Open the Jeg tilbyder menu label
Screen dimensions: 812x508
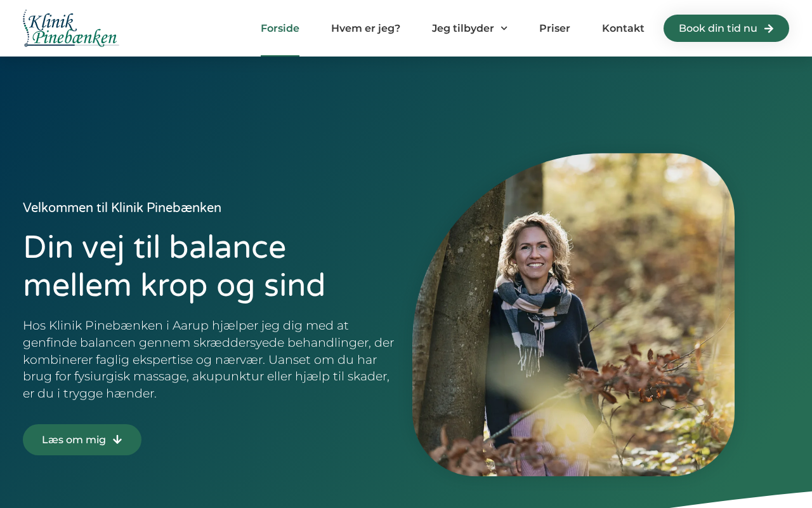click(x=462, y=29)
